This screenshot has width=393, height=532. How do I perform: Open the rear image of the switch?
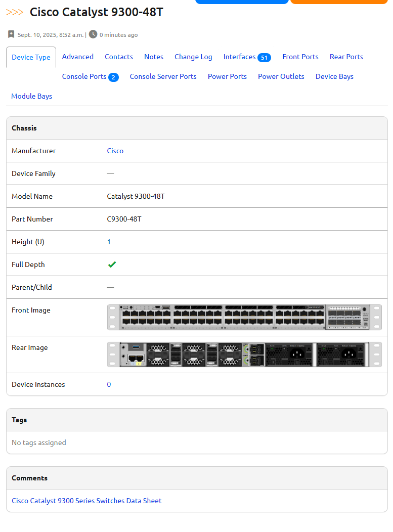pyautogui.click(x=244, y=354)
